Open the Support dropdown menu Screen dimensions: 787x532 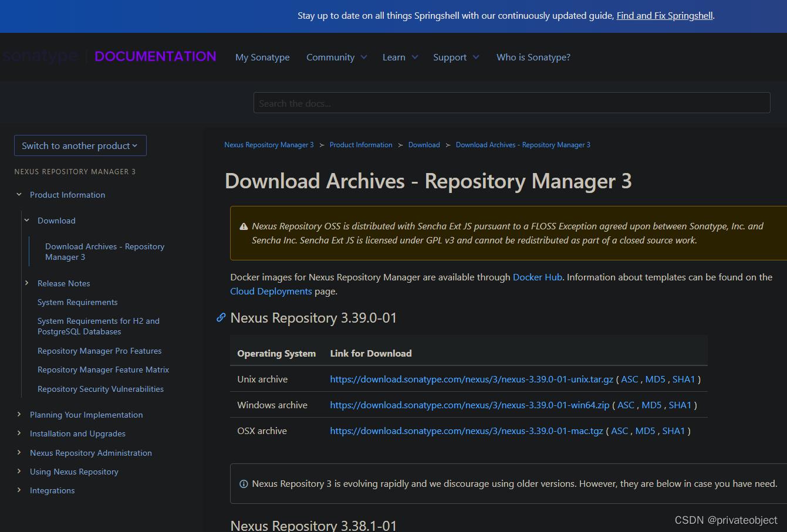tap(456, 57)
